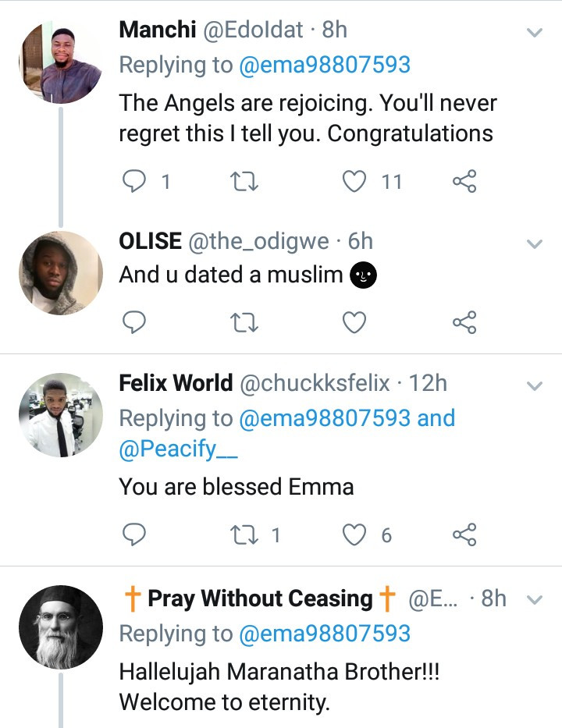
Task: Show more options for Pray Without Ceasing tweet
Action: 535,600
